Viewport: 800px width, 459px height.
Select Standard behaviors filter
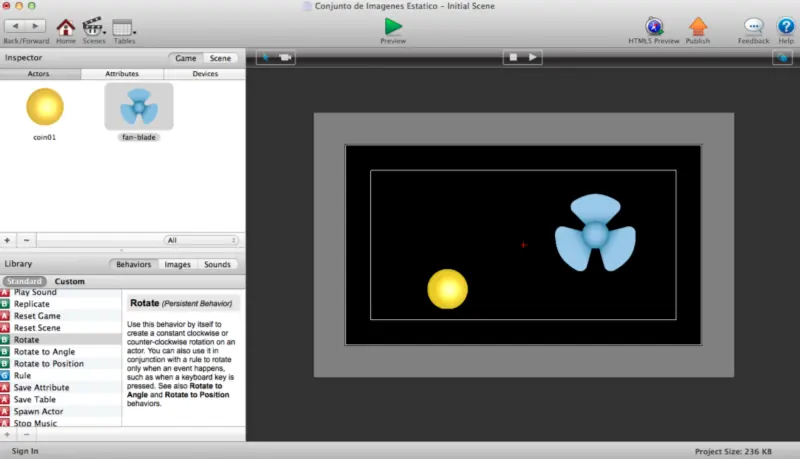(24, 282)
